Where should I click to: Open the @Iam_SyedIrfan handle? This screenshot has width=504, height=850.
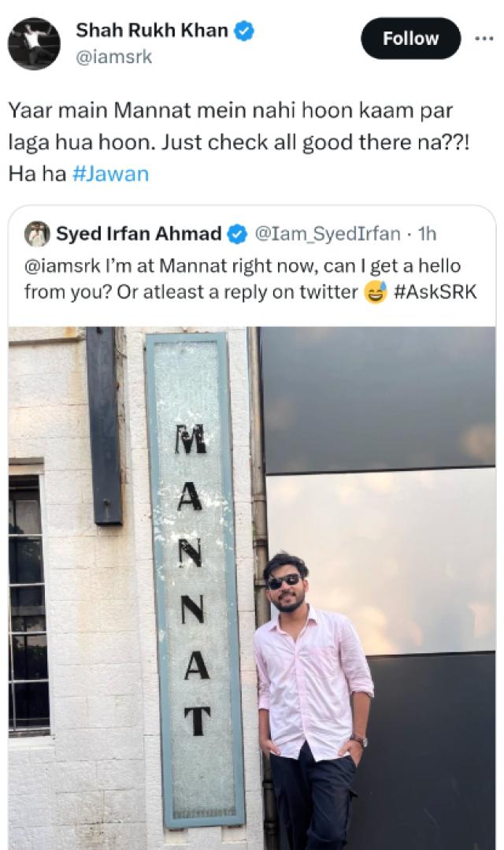click(324, 234)
